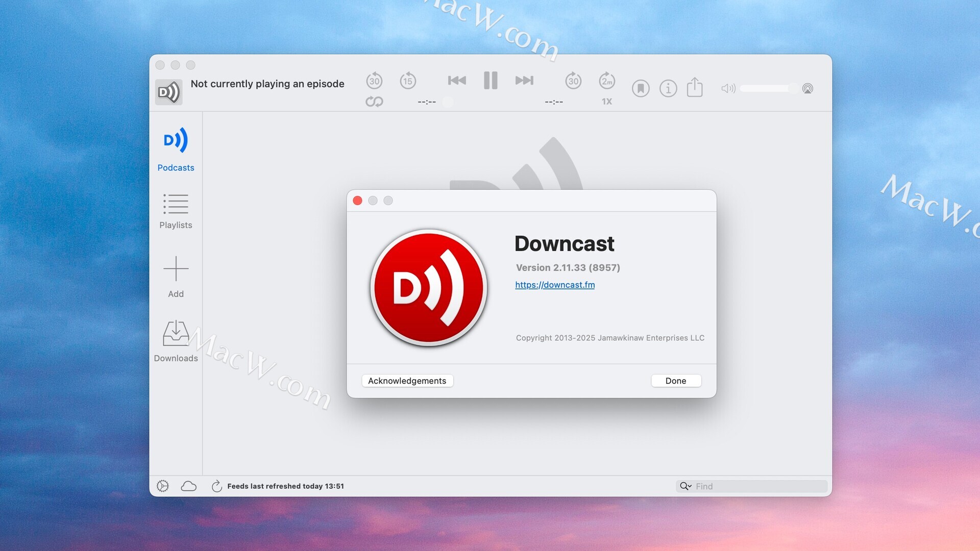This screenshot has height=551, width=980.
Task: Open the Playlists sidebar tab
Action: pyautogui.click(x=176, y=211)
